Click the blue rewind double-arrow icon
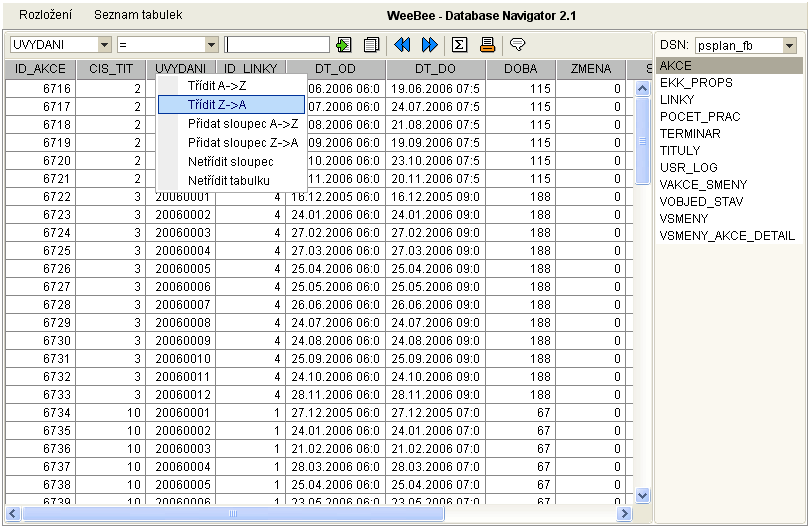The height and width of the screenshot is (528, 810). 403,45
